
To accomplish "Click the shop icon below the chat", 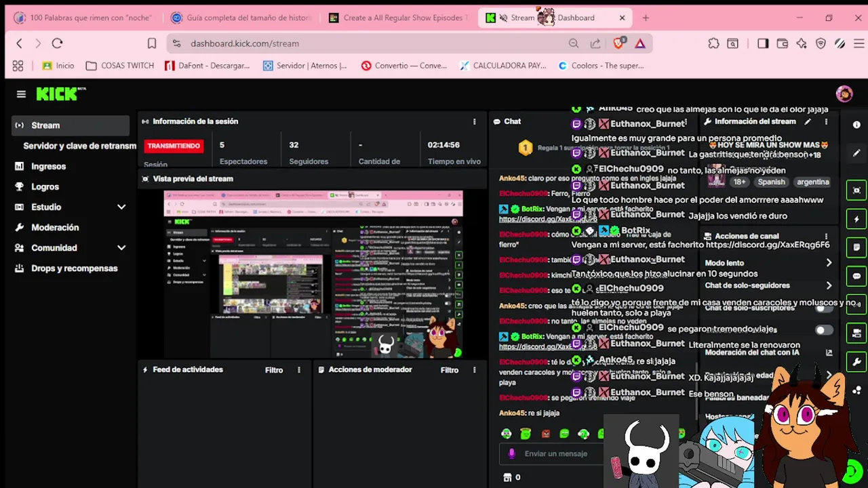I will (507, 478).
